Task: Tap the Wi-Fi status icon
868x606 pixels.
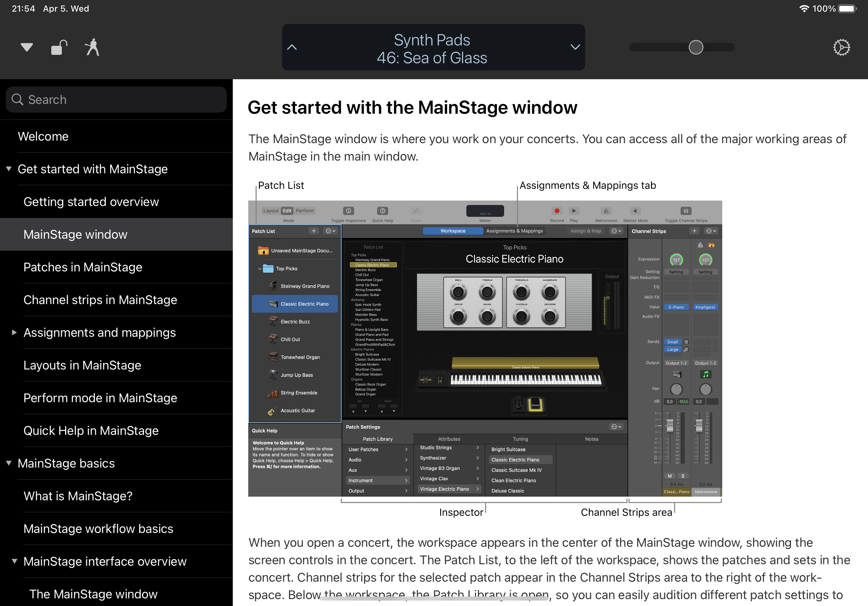Action: pos(804,8)
